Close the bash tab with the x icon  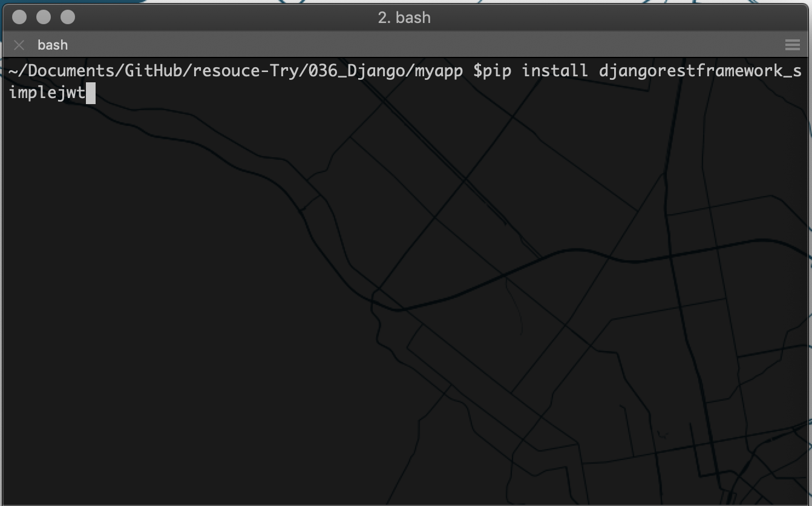coord(19,45)
